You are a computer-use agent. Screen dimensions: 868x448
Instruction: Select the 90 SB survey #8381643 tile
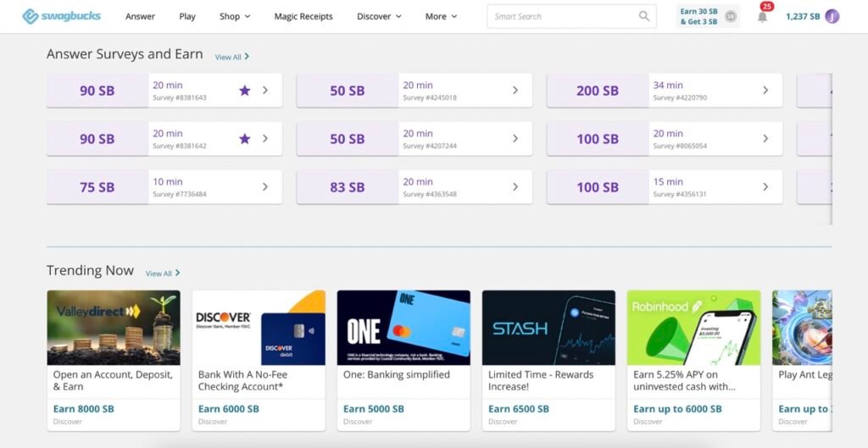164,90
